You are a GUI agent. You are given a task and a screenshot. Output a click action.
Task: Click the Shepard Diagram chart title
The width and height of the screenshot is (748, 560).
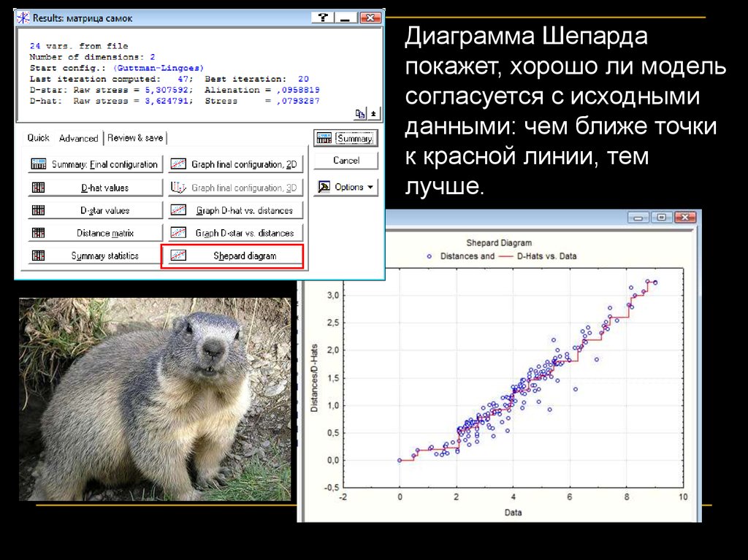[x=499, y=243]
